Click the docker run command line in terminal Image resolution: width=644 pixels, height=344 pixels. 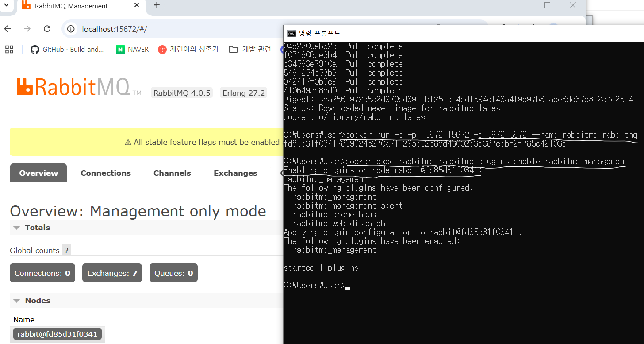tap(460, 135)
